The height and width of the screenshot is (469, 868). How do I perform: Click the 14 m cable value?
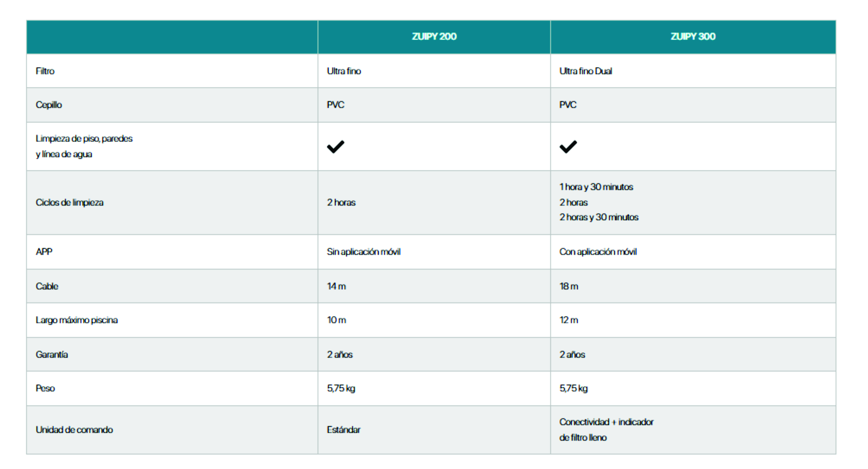tap(336, 286)
